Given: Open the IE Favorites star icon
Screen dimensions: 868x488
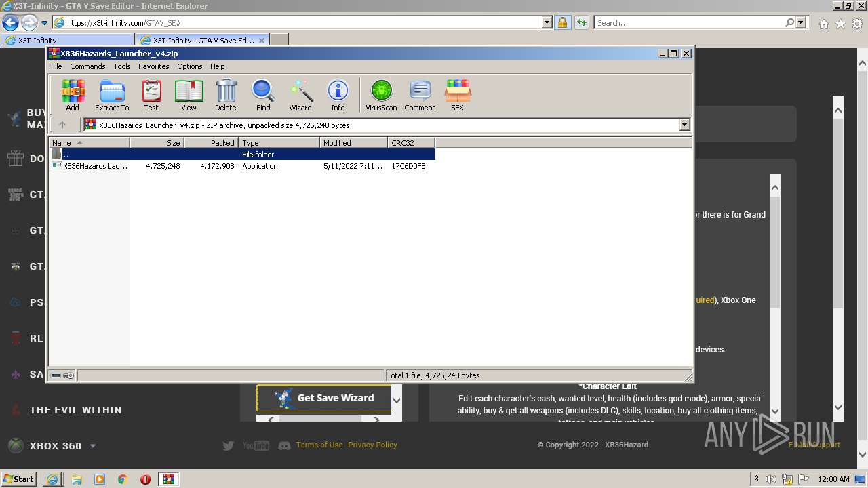Looking at the screenshot, I should tap(840, 24).
